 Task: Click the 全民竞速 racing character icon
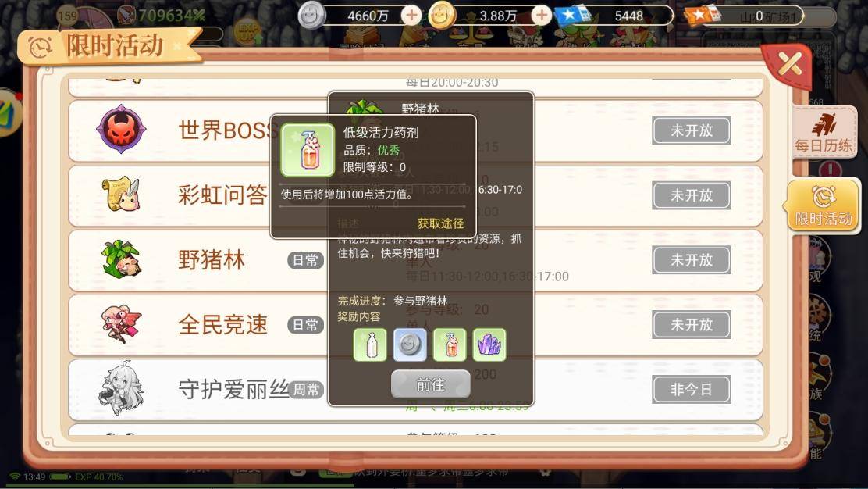[x=121, y=323]
